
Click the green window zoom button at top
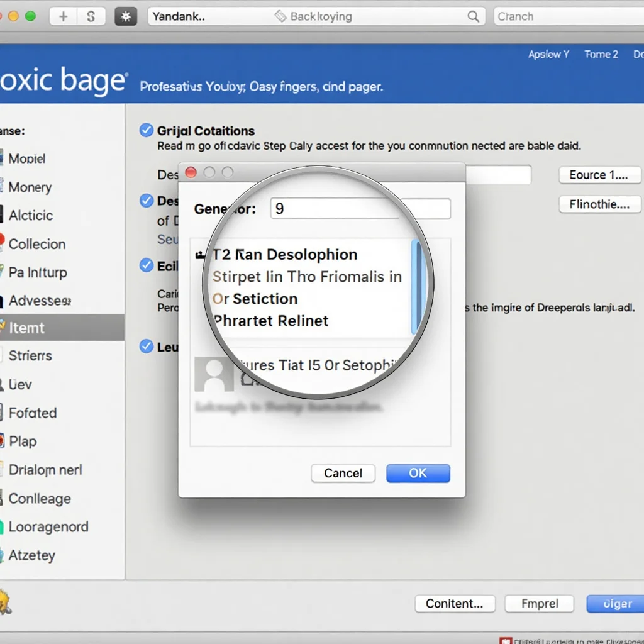30,16
